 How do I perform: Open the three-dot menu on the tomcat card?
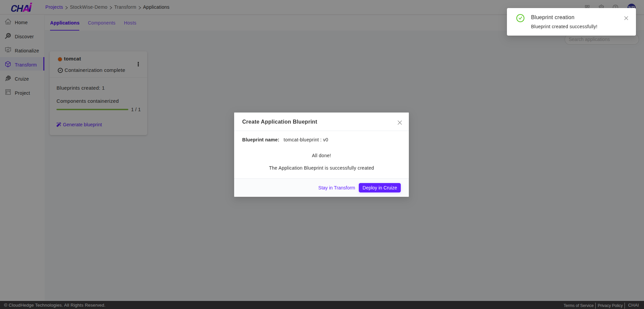138,64
